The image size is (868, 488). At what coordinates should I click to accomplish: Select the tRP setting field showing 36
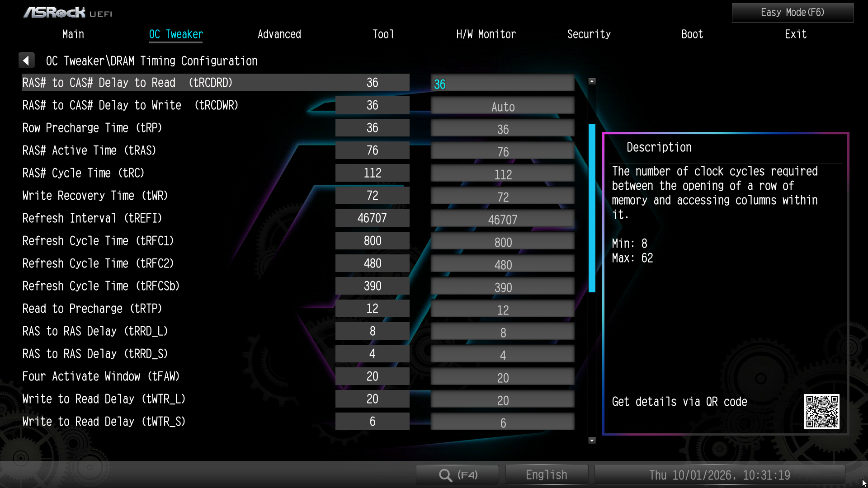pyautogui.click(x=502, y=129)
